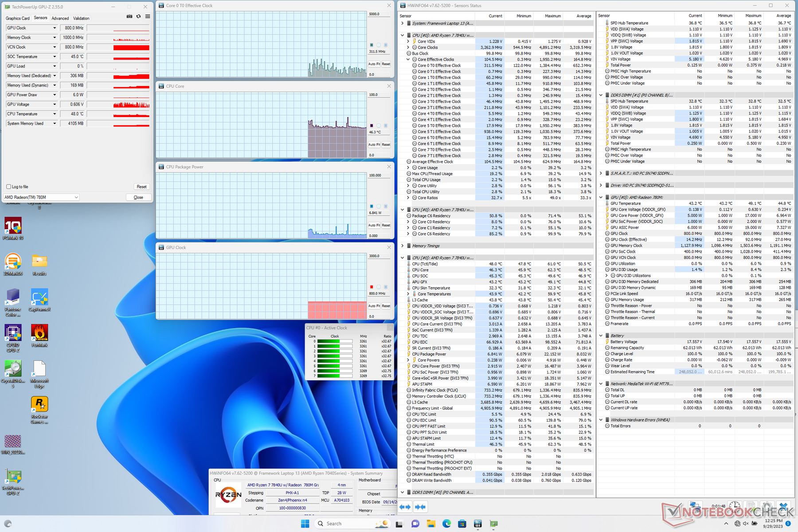This screenshot has width=798, height=532.
Task: Expand the Core VIDs row
Action: tap(408, 41)
